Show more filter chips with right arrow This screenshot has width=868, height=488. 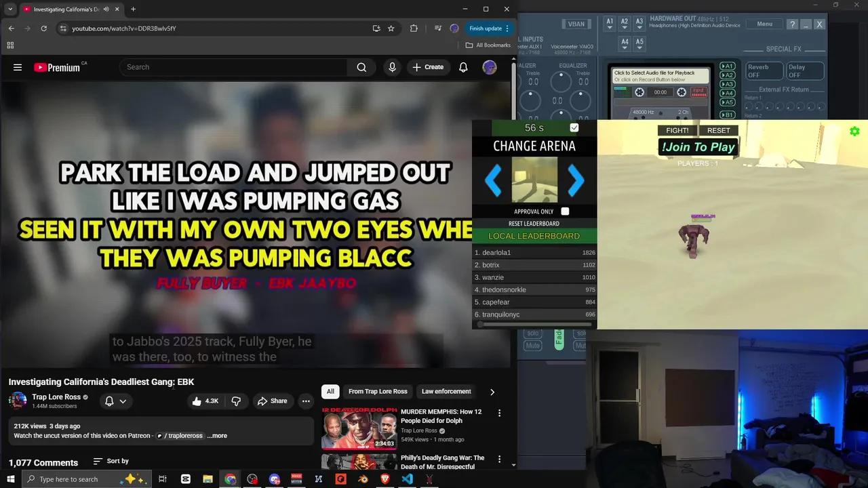coord(492,392)
